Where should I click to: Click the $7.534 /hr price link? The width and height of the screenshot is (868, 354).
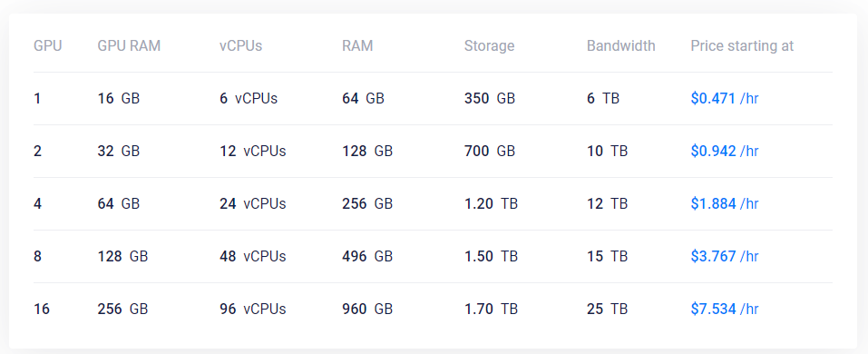click(724, 310)
